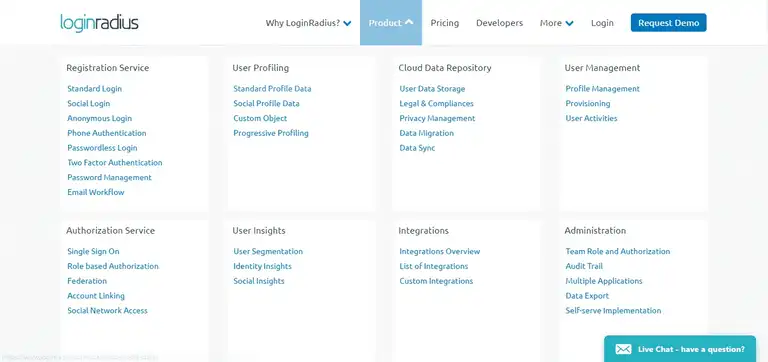Collapse the Product menu
Image resolution: width=768 pixels, height=362 pixels.
(x=391, y=23)
